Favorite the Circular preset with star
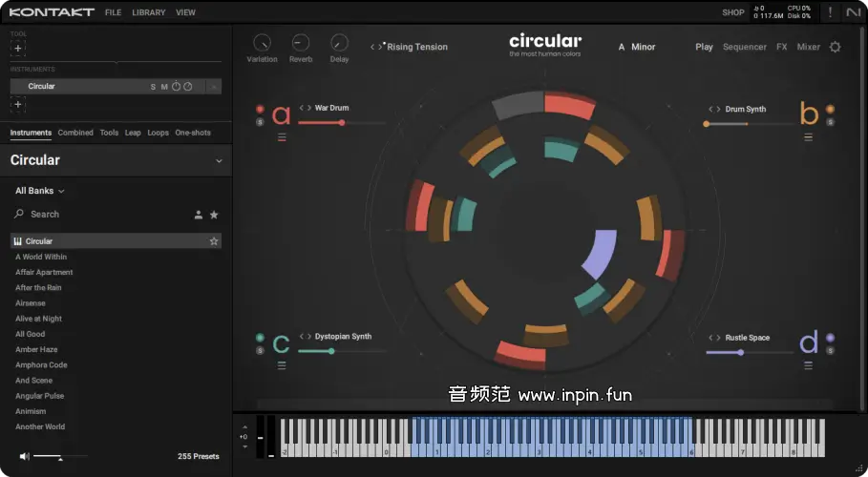This screenshot has width=868, height=477. coord(214,241)
